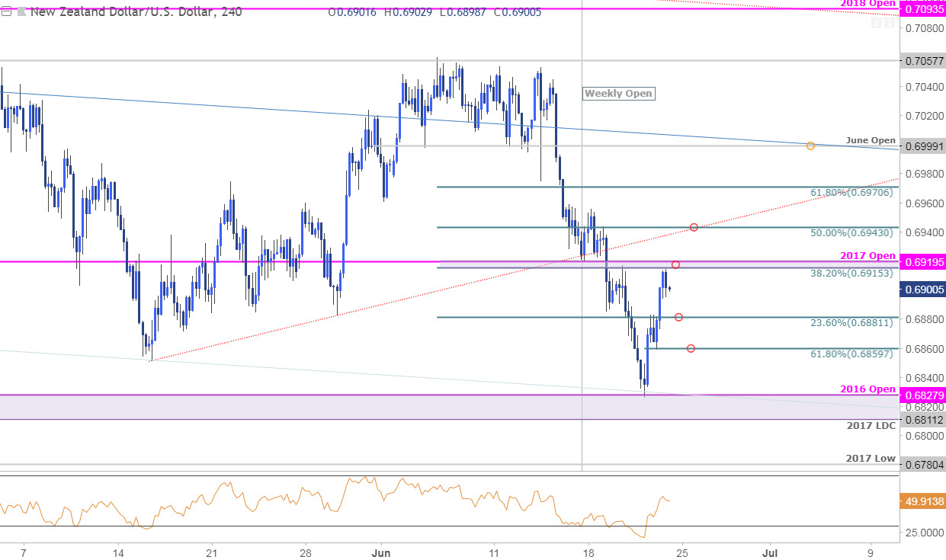Click the red circle marker on 23.60% line

678,317
